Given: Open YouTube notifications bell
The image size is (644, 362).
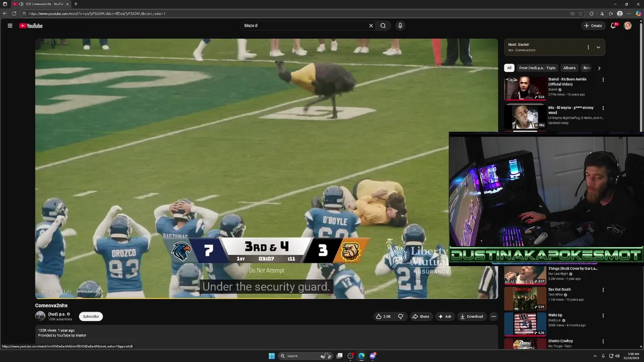Looking at the screenshot, I should [x=613, y=26].
